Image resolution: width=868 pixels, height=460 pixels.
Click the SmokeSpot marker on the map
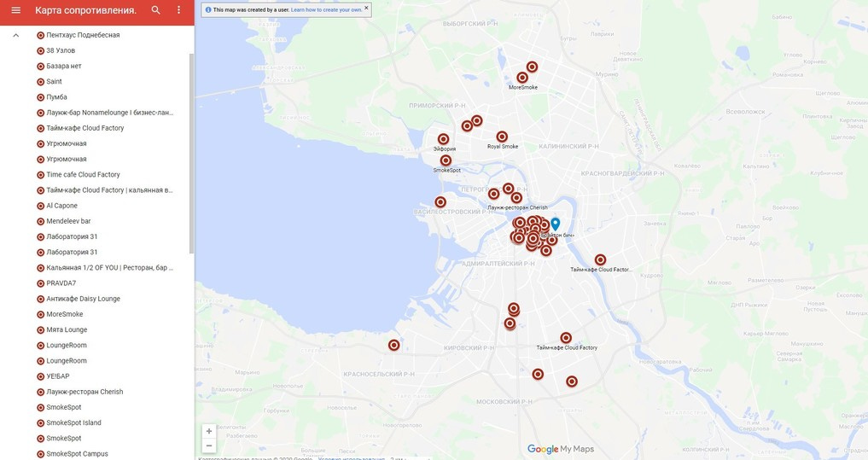click(446, 160)
